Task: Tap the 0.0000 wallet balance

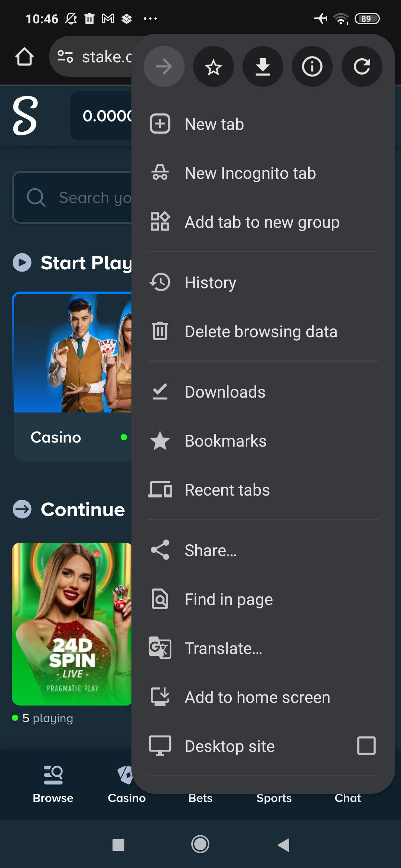Action: point(107,116)
